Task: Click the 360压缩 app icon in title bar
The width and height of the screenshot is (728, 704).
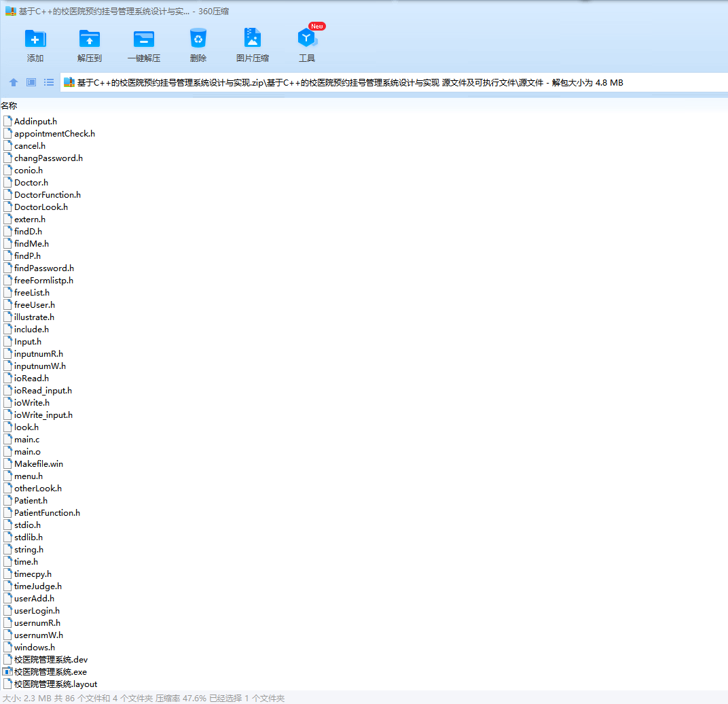Action: click(10, 11)
